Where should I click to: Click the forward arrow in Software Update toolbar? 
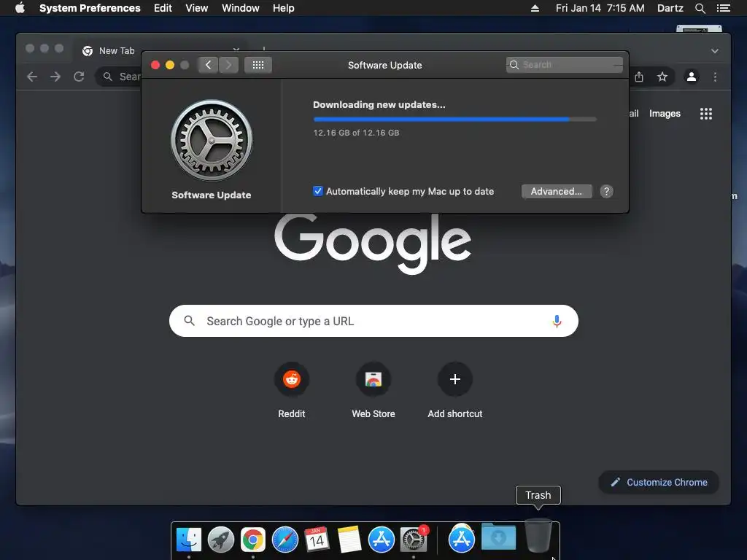pyautogui.click(x=228, y=65)
